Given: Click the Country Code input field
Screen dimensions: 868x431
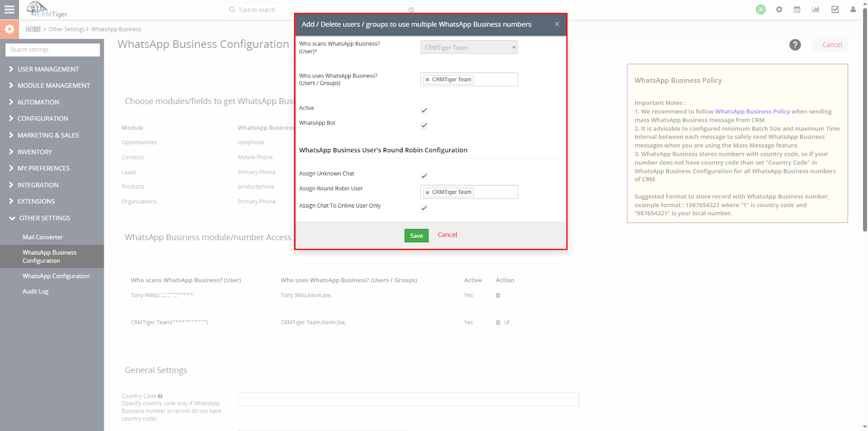Looking at the screenshot, I should coord(409,400).
